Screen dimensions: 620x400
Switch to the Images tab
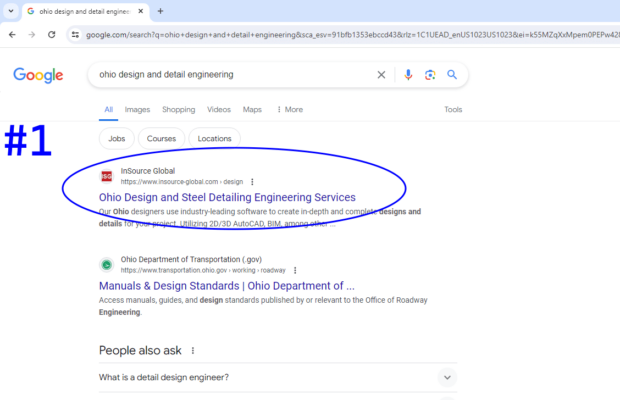point(137,110)
